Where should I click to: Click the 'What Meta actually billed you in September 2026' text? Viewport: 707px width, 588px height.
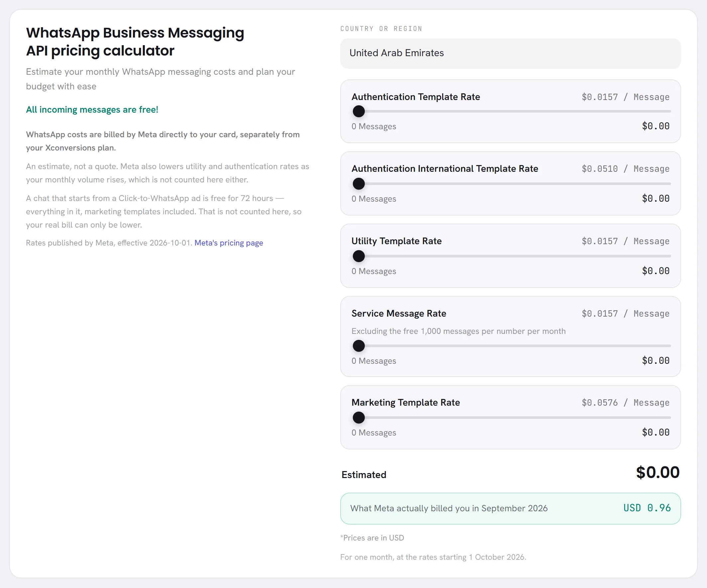click(449, 508)
